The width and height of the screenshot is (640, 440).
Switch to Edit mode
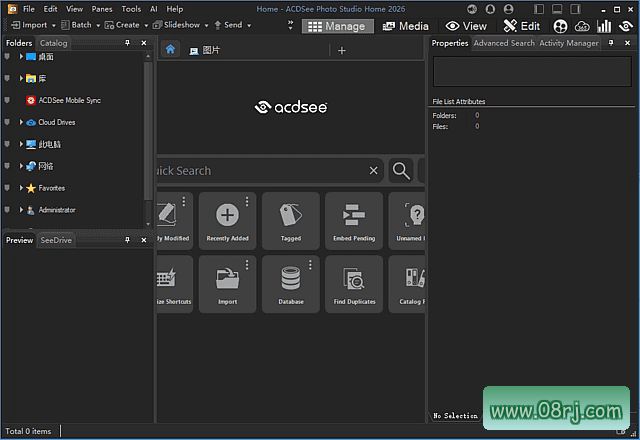(522, 26)
